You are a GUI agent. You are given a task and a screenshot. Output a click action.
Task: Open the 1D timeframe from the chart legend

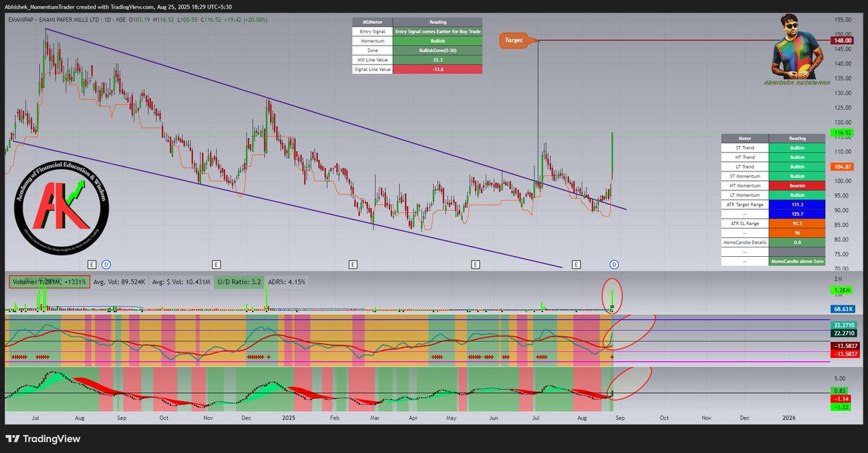[107, 20]
